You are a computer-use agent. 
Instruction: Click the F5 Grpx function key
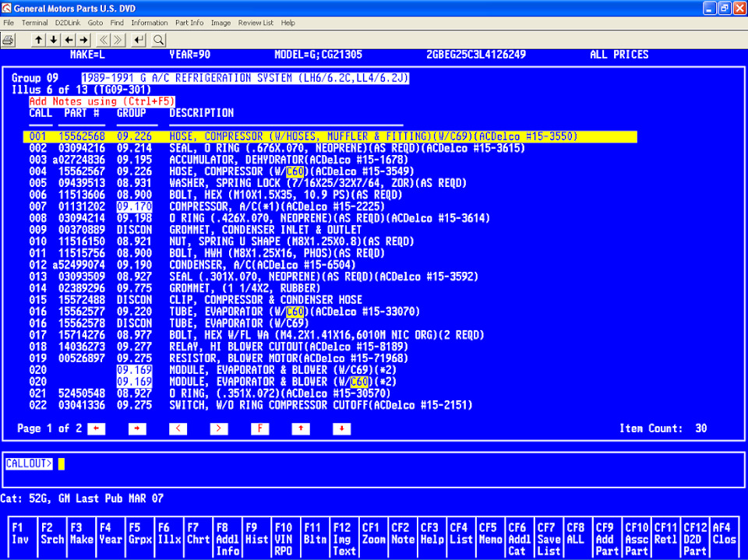139,537
